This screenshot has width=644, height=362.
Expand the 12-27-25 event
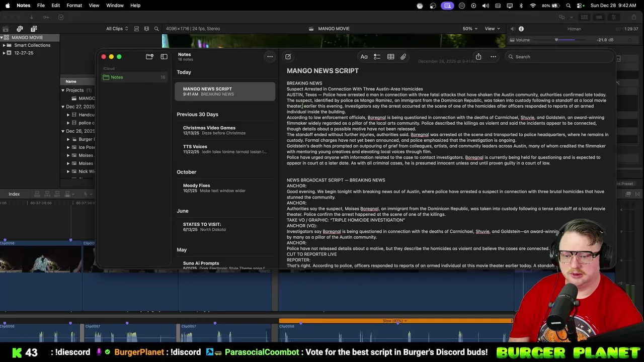4,53
